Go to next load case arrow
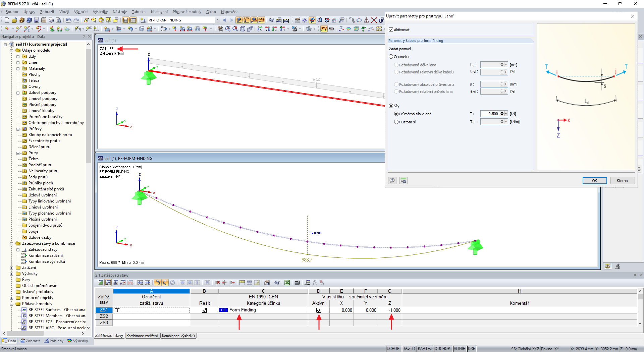644x352 pixels. click(231, 20)
